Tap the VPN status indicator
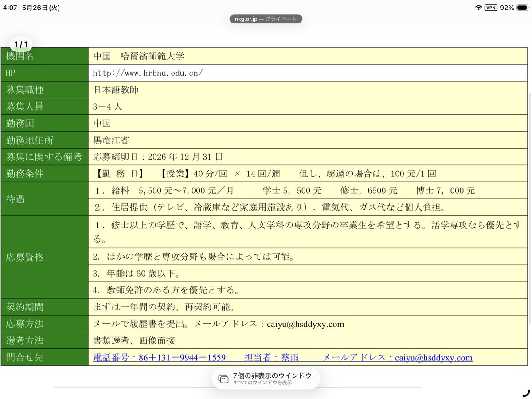 (491, 8)
